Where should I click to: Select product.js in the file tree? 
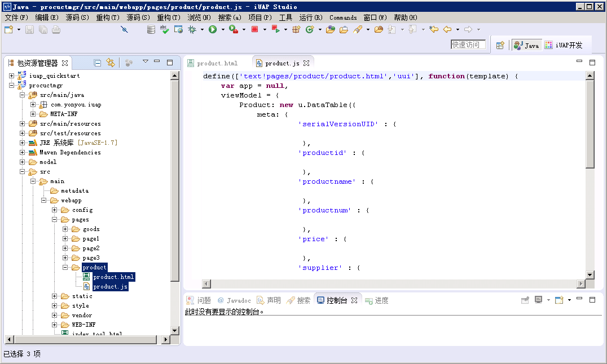pyautogui.click(x=110, y=286)
